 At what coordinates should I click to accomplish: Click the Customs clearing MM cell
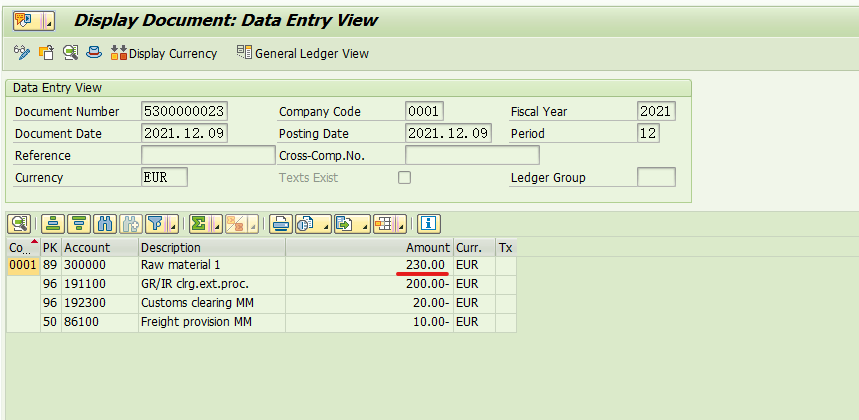pos(212,303)
